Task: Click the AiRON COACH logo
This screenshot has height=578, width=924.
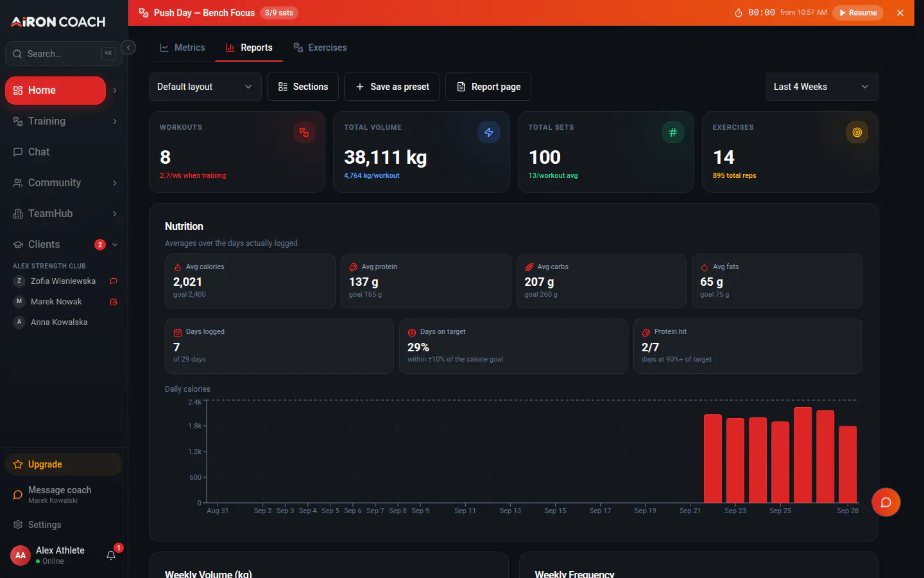Action: 58,22
